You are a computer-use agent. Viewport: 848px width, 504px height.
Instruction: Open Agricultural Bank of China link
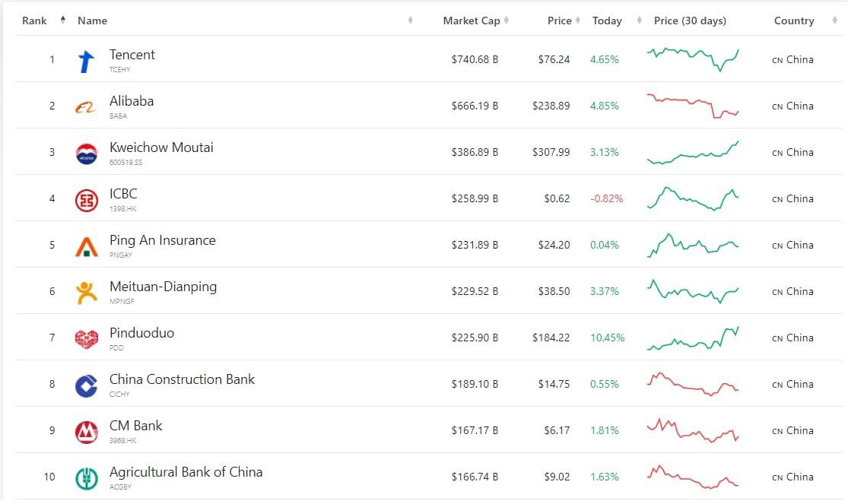[x=186, y=472]
